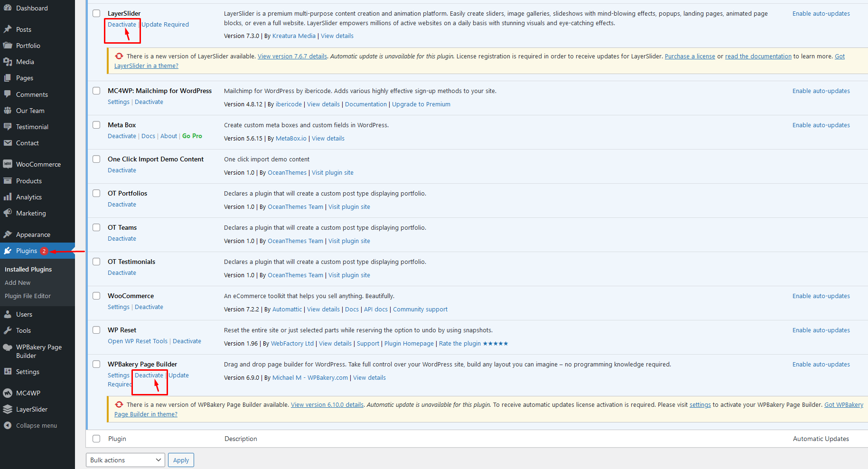
Task: Click the Our Team group icon
Action: coord(8,111)
